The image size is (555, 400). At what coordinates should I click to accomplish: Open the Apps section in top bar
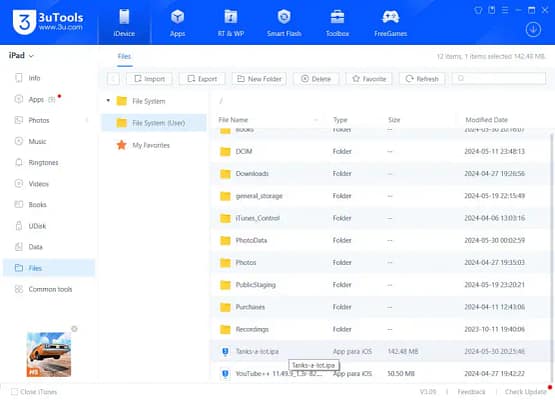(177, 22)
